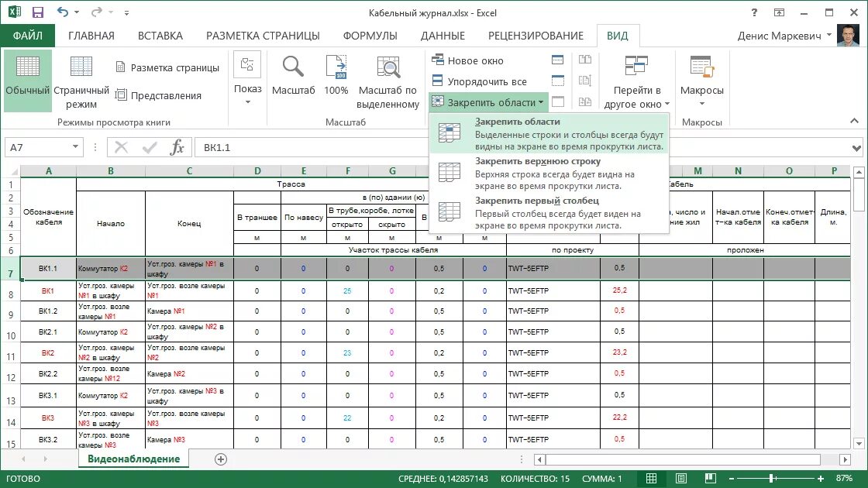
Task: Click the next sheet navigation arrow
Action: (x=45, y=459)
